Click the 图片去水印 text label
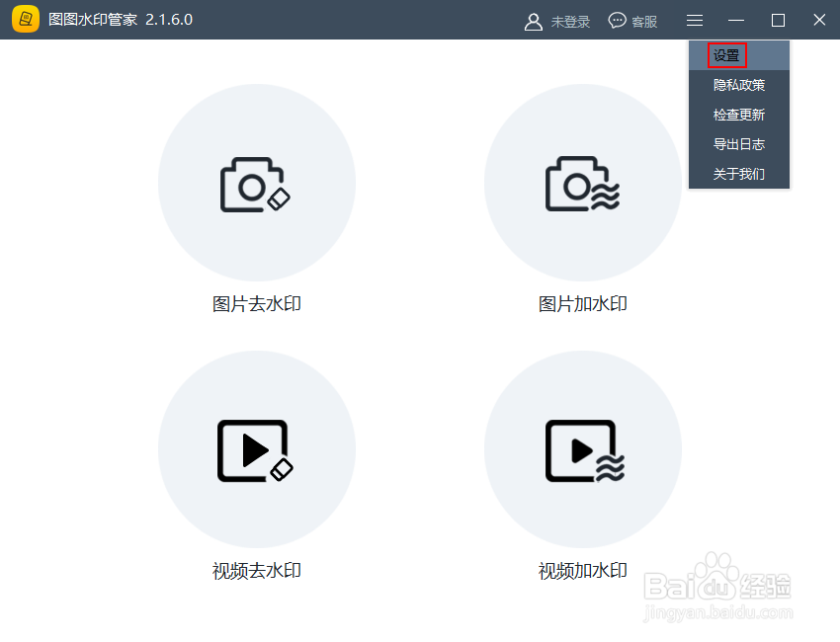Screen dimensions: 840x642 257,303
